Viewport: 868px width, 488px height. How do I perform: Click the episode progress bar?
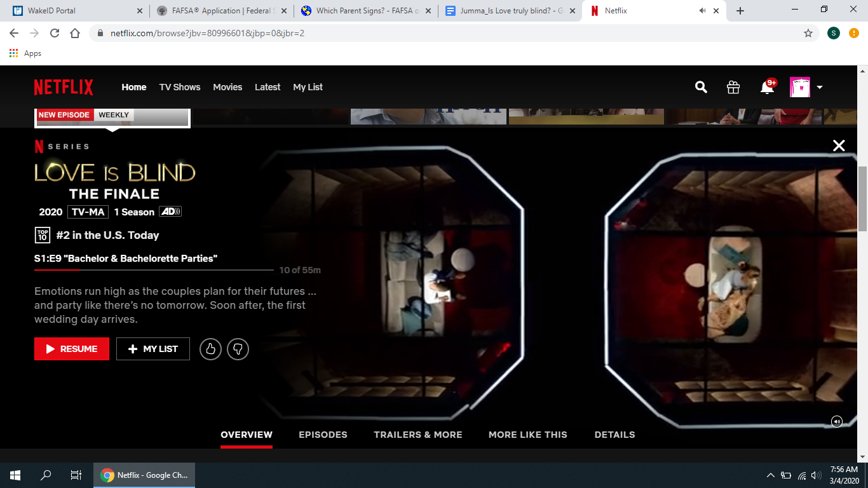tap(154, 270)
